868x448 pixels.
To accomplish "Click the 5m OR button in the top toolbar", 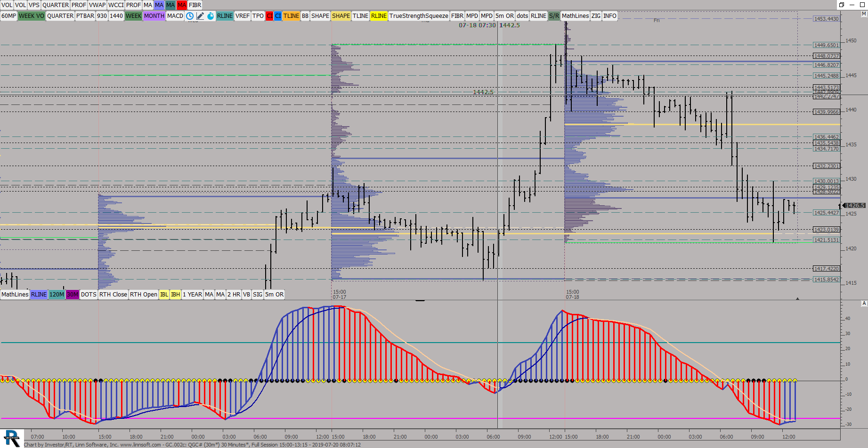I will [x=504, y=16].
